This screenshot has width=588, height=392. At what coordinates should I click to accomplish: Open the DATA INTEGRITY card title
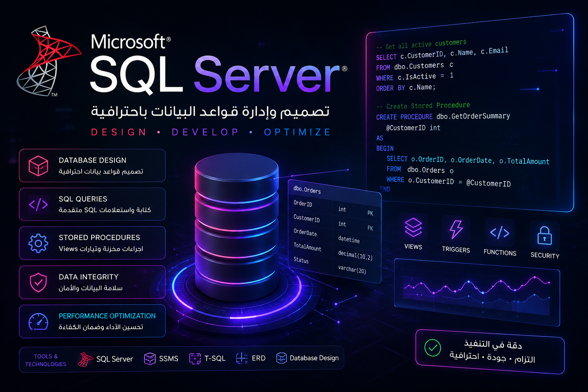coord(89,277)
